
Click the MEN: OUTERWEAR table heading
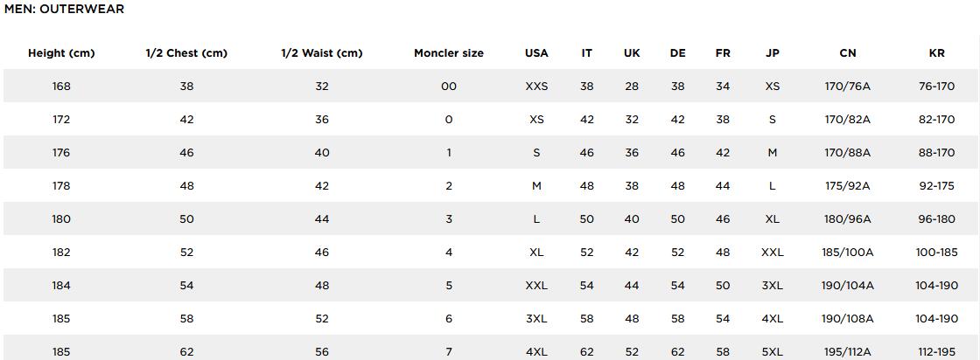coord(64,10)
